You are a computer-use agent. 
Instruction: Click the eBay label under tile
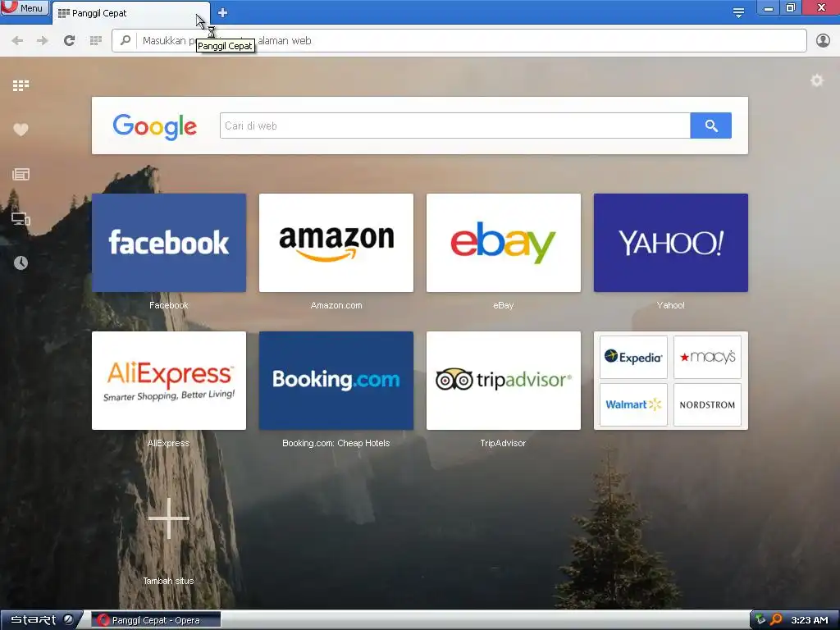(504, 305)
